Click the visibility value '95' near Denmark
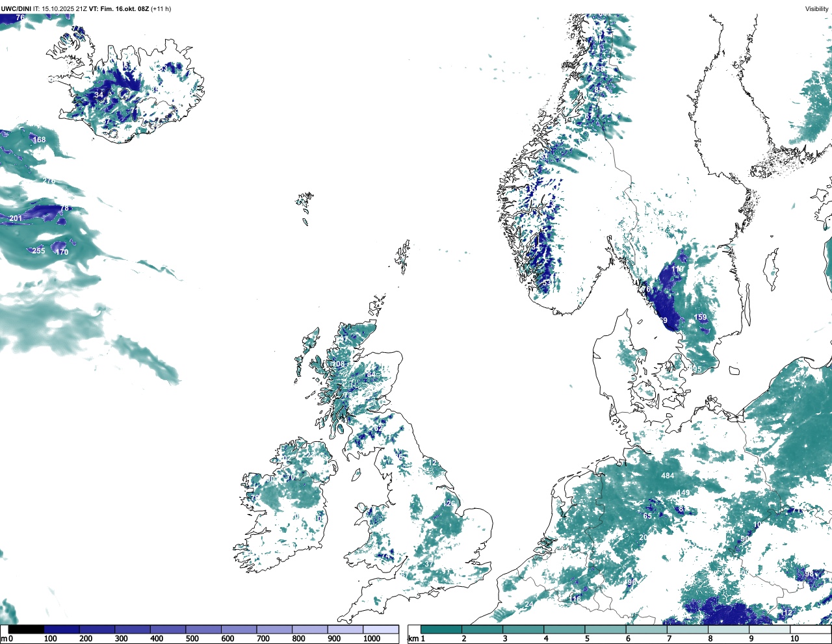This screenshot has height=644, width=832. click(697, 369)
